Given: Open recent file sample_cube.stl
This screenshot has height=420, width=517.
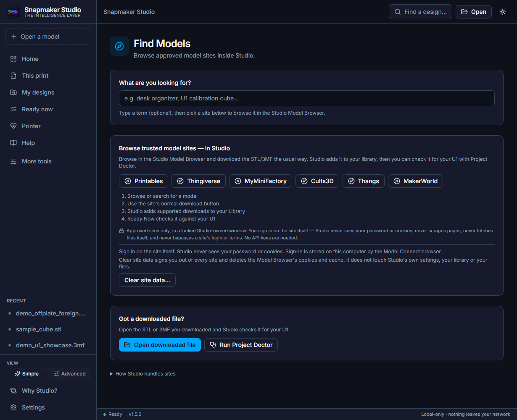Looking at the screenshot, I should [48, 329].
